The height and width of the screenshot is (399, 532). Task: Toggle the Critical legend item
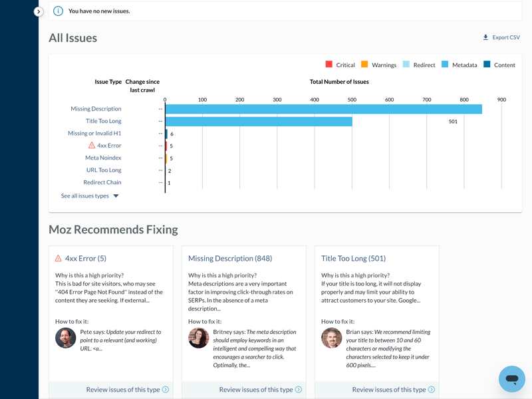coord(340,65)
